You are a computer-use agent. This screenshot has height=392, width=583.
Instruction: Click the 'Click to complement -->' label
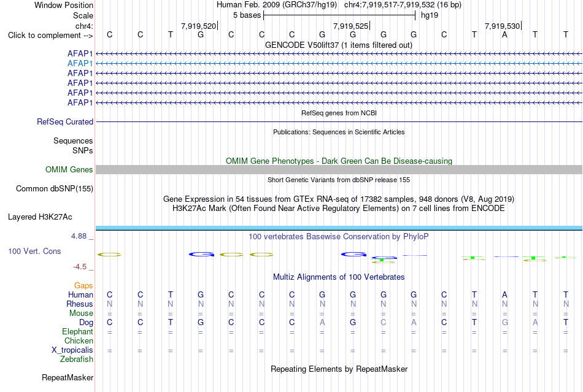[50, 36]
